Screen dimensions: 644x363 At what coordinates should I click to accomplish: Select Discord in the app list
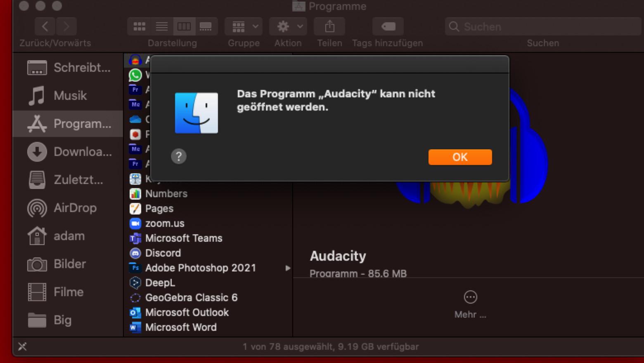coord(208,253)
